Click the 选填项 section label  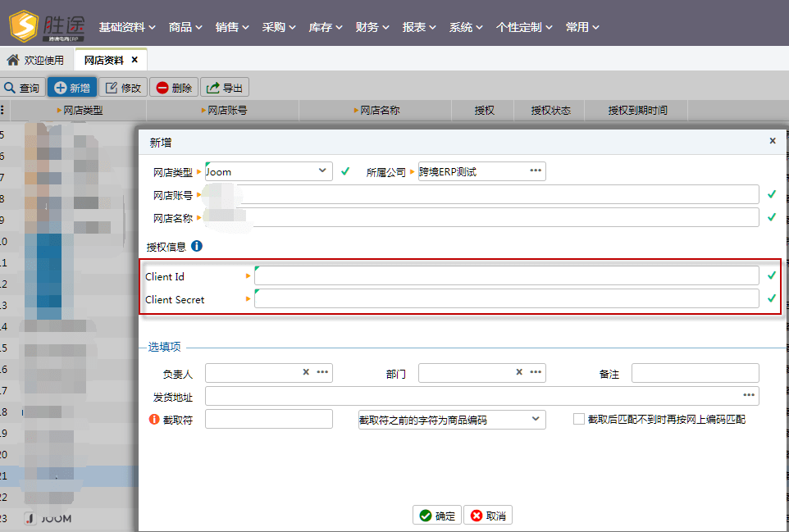point(164,347)
